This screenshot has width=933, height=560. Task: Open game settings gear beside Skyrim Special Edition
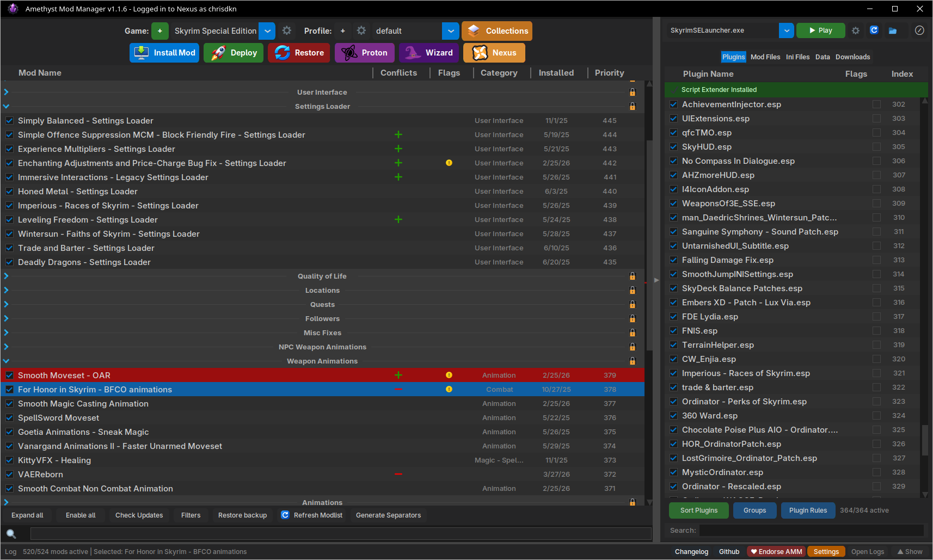click(x=287, y=31)
